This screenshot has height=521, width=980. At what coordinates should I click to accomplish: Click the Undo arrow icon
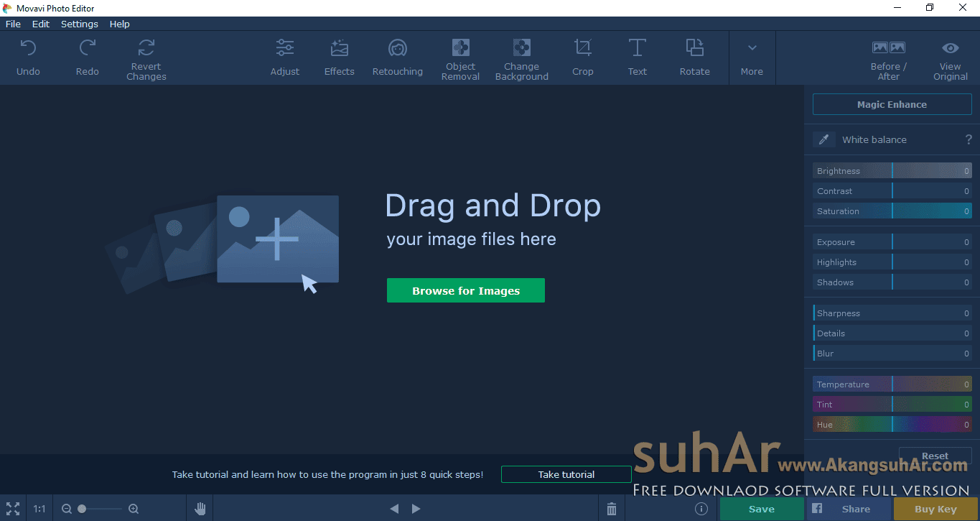(x=28, y=48)
